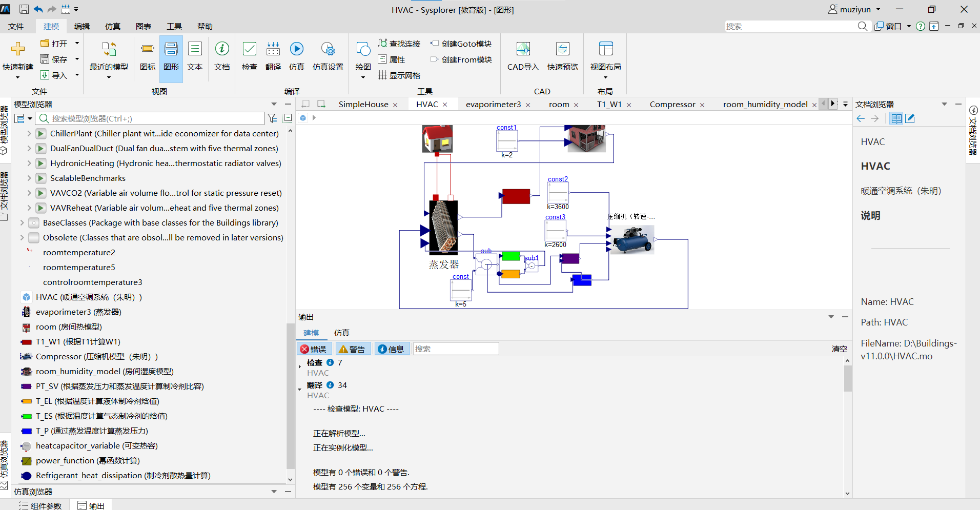Screen dimensions: 980x510
Task: Expand the DualFanDualDuct tree node
Action: pyautogui.click(x=29, y=148)
